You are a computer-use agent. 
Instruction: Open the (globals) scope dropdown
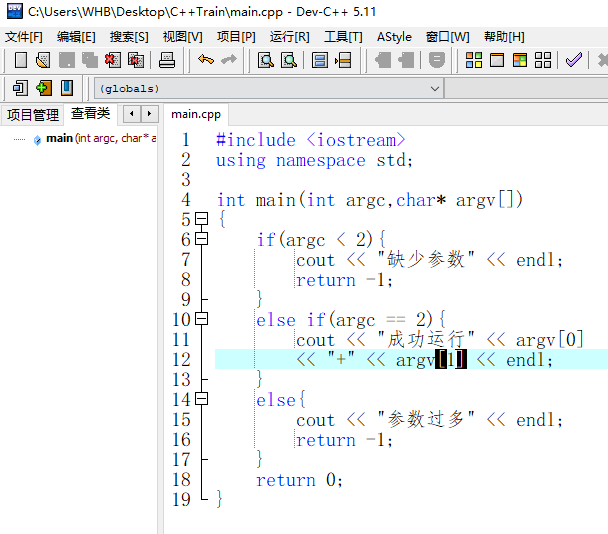269,88
